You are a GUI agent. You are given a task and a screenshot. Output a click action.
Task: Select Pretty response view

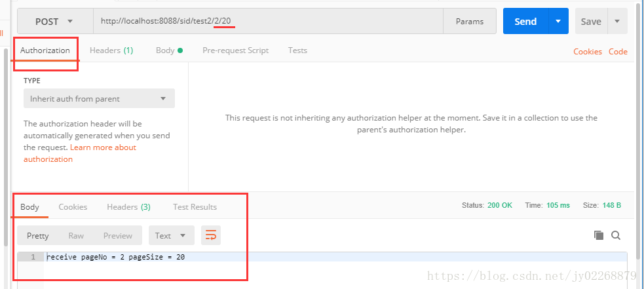click(x=38, y=235)
